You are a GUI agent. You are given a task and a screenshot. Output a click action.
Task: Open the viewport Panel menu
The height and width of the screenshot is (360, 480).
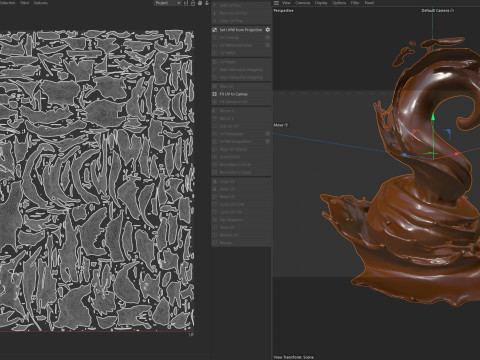coord(369,3)
